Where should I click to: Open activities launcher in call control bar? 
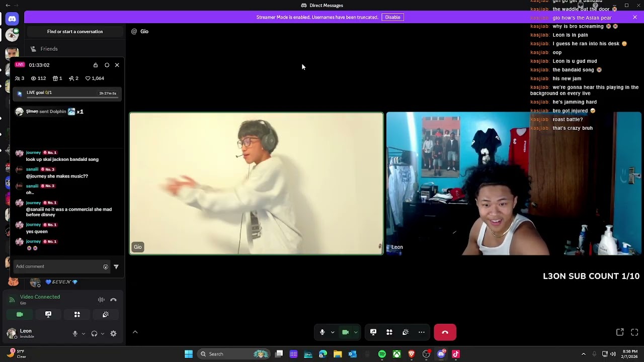click(389, 332)
